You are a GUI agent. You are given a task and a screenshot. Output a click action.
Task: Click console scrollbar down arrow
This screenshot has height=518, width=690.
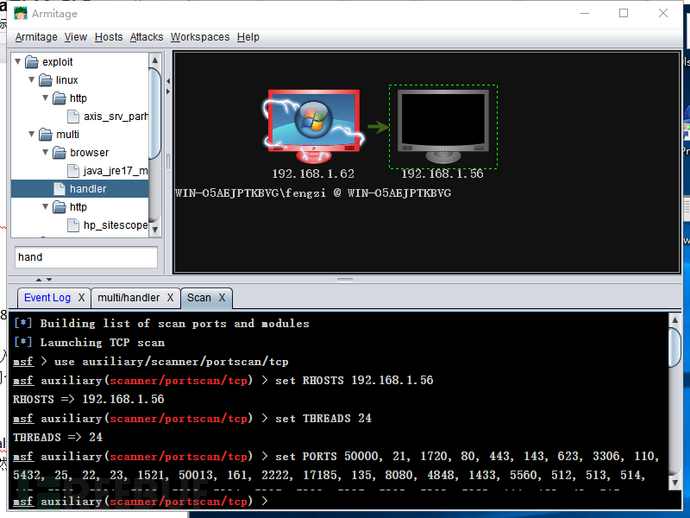pos(675,482)
